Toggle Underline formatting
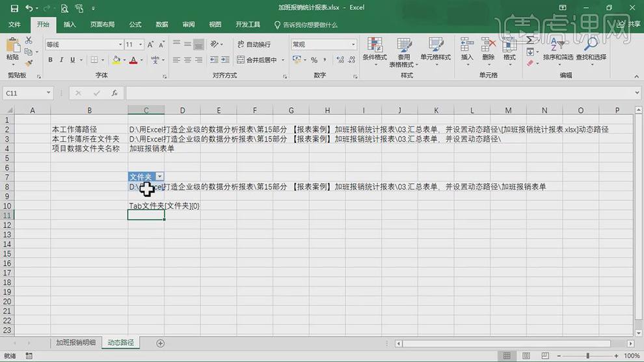The width and height of the screenshot is (644, 362). click(x=73, y=60)
